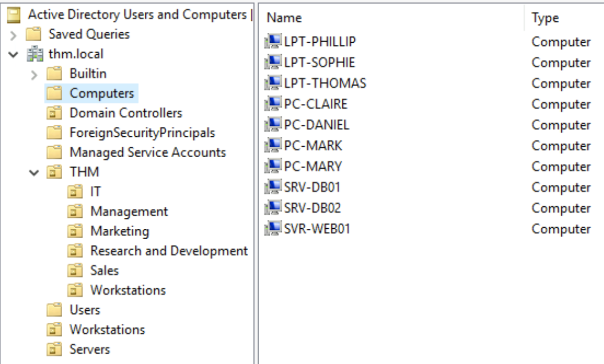Open the Research and Development OU
Image resolution: width=604 pixels, height=364 pixels.
[x=169, y=251]
